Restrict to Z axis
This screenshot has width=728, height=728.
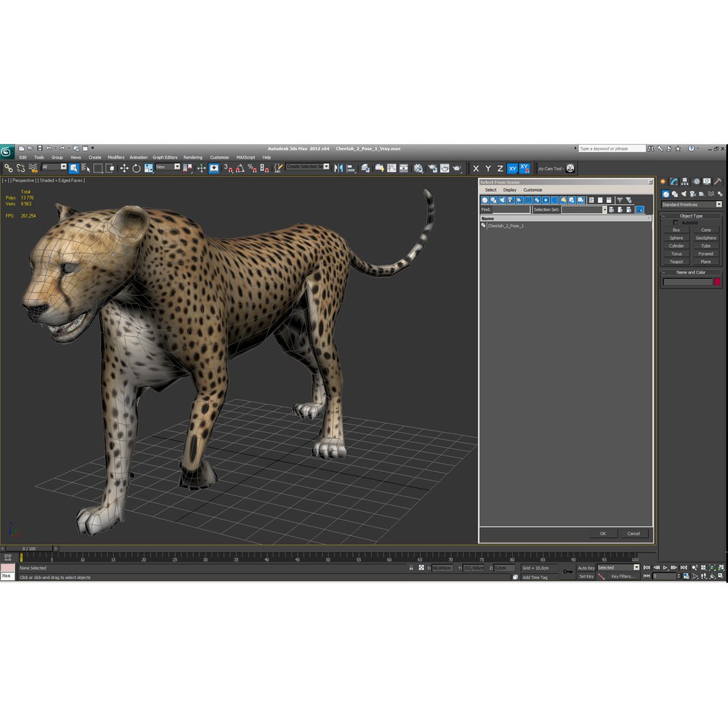coord(500,169)
